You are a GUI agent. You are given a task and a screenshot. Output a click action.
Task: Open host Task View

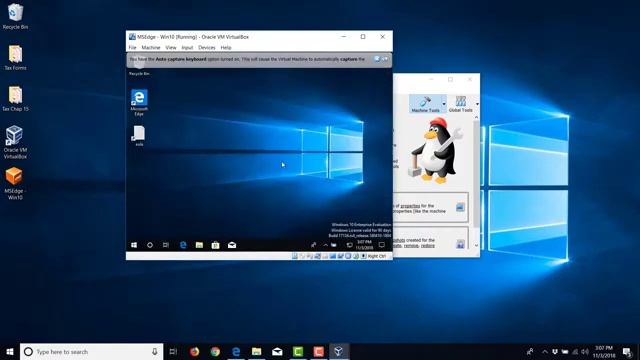pyautogui.click(x=173, y=351)
